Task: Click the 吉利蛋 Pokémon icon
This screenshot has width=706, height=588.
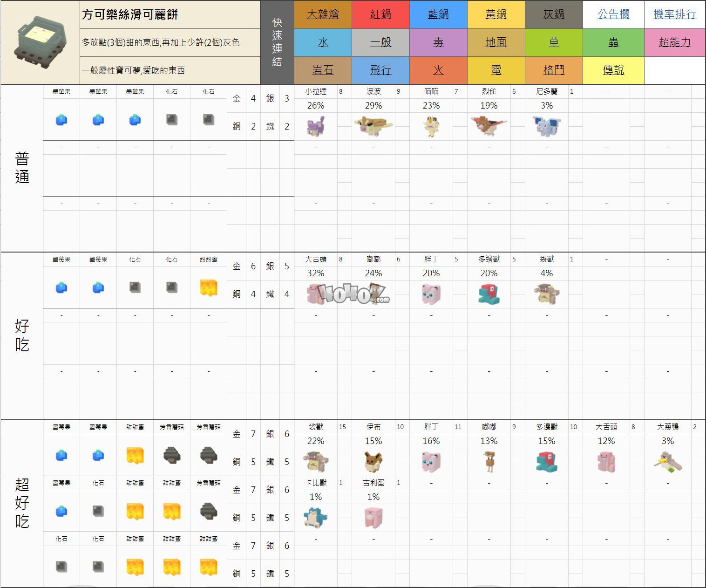Action: pyautogui.click(x=373, y=518)
